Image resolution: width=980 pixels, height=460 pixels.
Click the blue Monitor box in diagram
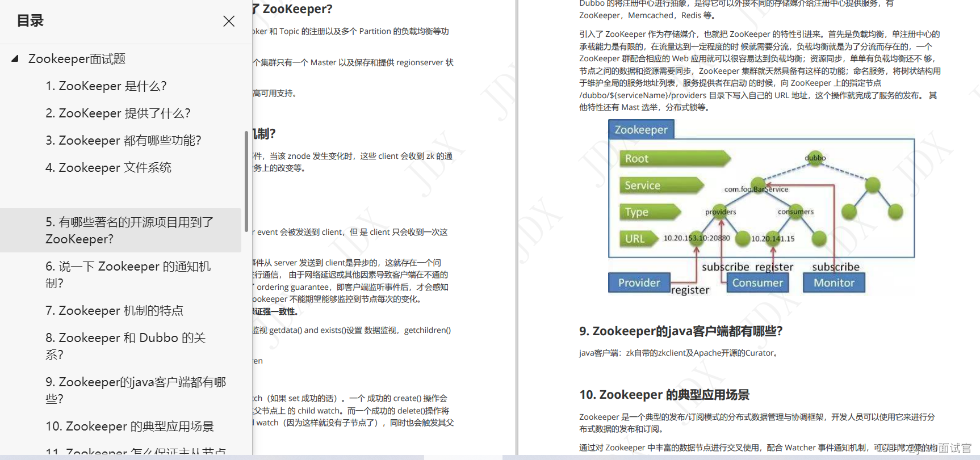[x=834, y=283]
